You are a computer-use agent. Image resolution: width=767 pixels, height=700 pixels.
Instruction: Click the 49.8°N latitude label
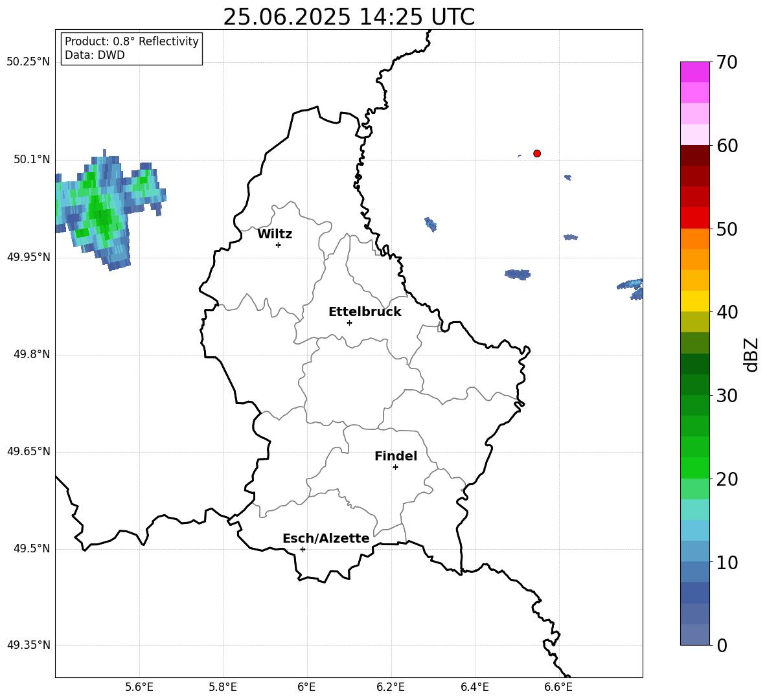pyautogui.click(x=31, y=354)
